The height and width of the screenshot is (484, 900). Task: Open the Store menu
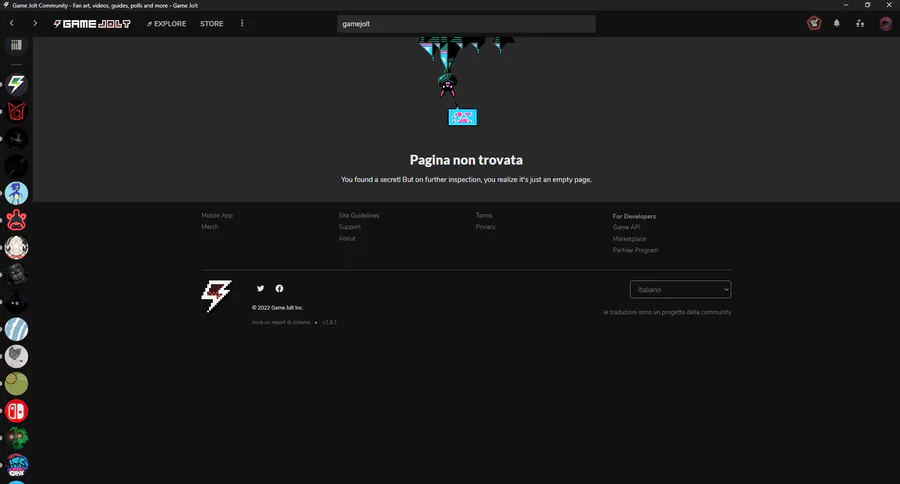212,24
